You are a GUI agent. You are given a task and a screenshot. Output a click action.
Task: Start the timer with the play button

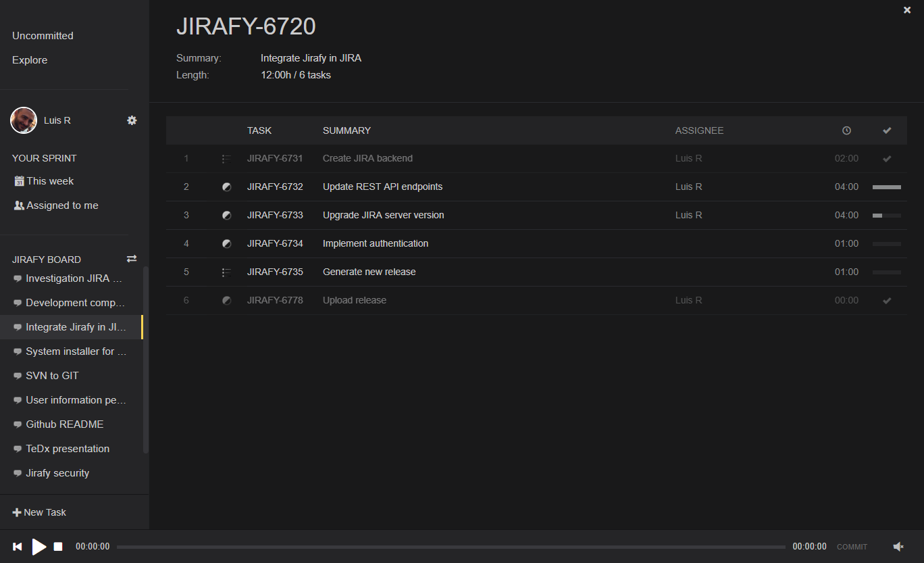point(39,546)
